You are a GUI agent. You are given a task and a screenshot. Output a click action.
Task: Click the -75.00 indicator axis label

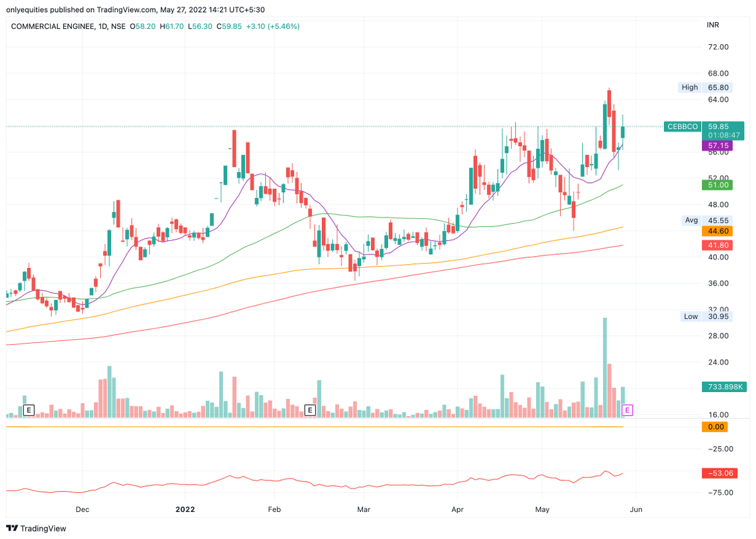point(719,493)
